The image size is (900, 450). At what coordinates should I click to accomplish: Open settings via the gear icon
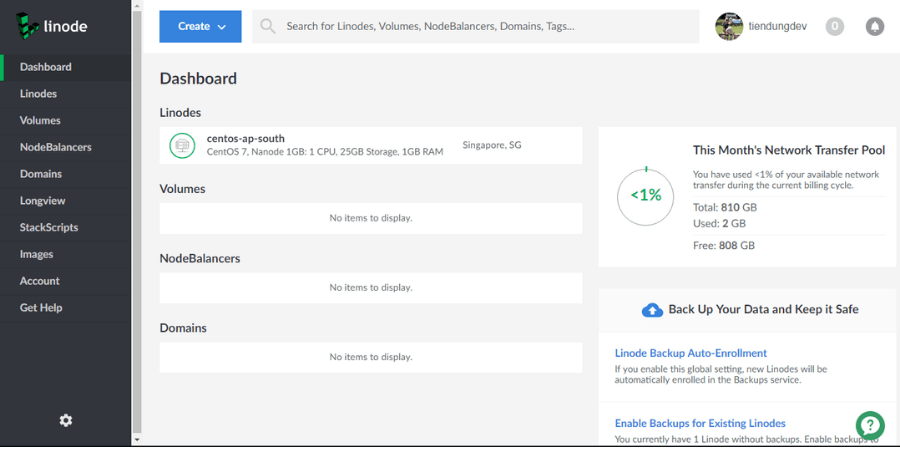[66, 420]
